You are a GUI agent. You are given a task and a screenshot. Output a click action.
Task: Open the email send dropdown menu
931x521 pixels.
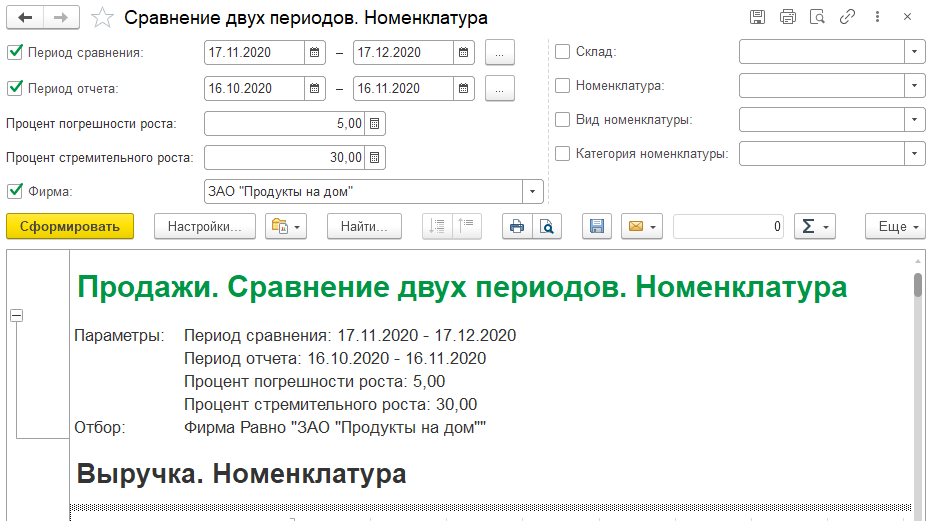pyautogui.click(x=642, y=227)
